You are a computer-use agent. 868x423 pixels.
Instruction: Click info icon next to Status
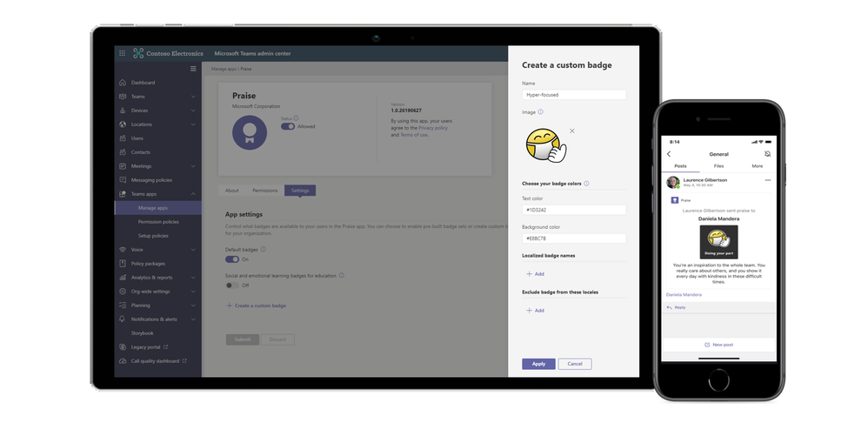[x=297, y=117]
